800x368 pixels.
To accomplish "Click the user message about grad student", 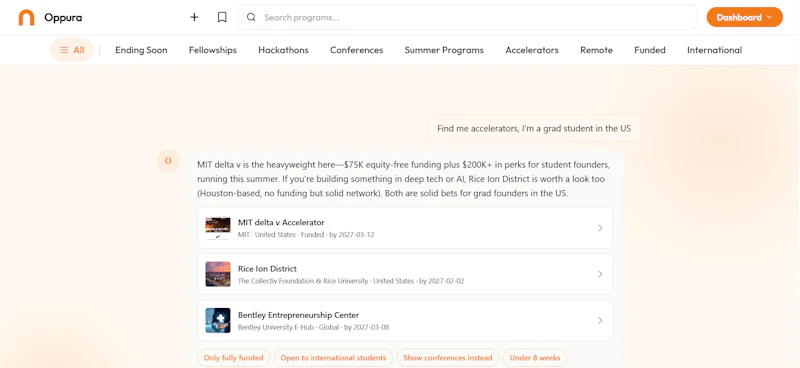I will [x=534, y=128].
